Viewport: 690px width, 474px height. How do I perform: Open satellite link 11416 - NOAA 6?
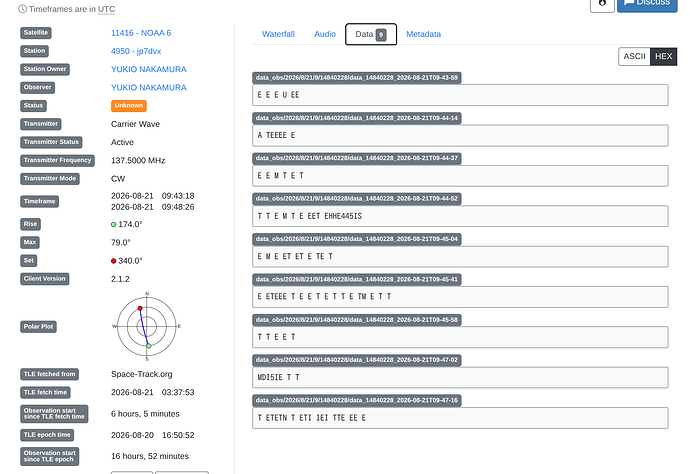pos(141,33)
